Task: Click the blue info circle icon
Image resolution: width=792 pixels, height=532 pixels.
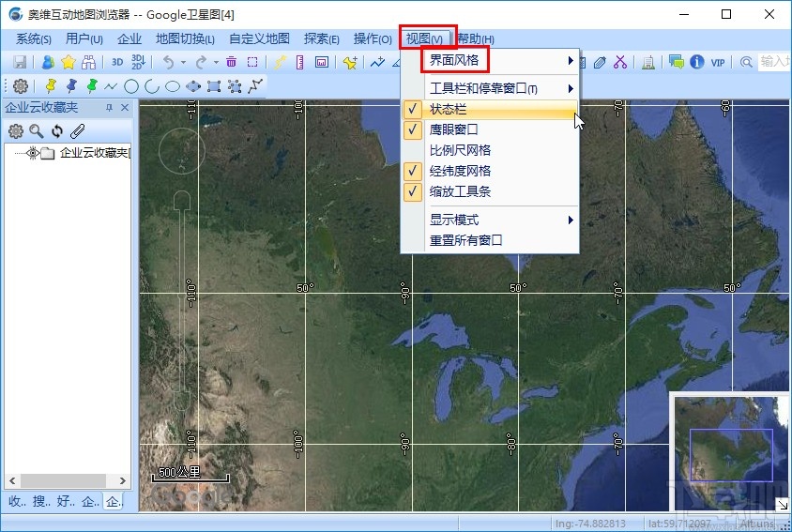Action: point(697,62)
